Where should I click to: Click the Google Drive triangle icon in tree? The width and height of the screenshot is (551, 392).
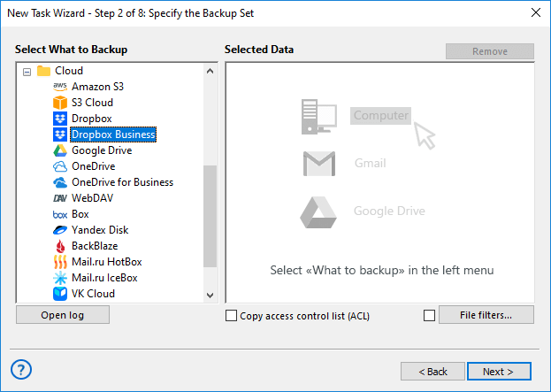(x=60, y=150)
